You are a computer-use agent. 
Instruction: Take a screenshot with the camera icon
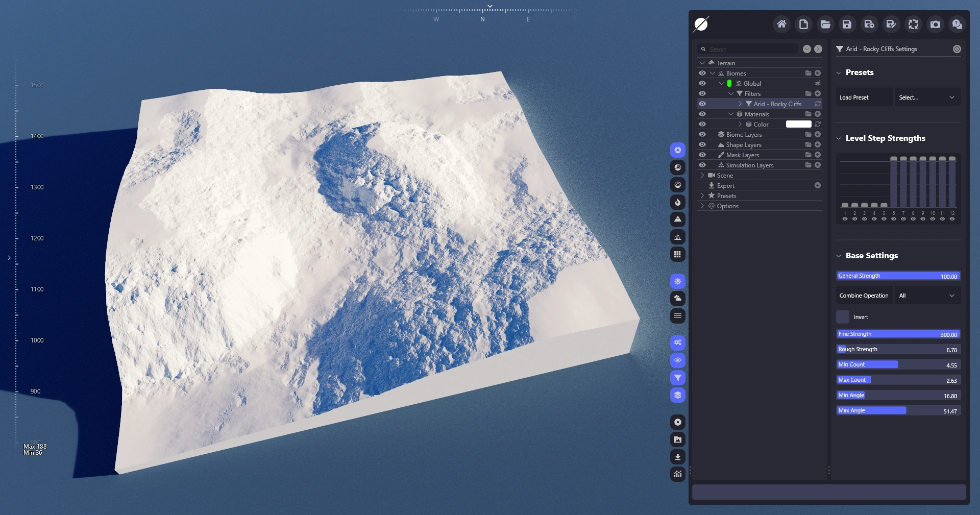(935, 24)
